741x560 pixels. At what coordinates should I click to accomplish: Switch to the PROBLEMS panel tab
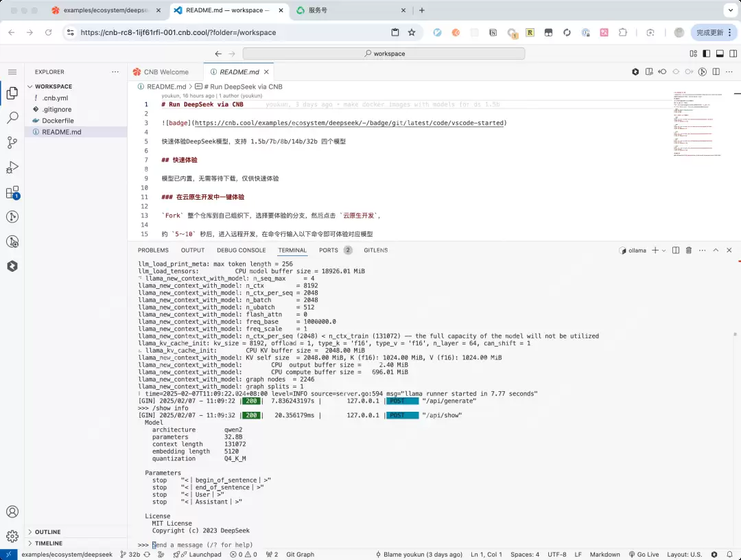pyautogui.click(x=153, y=250)
